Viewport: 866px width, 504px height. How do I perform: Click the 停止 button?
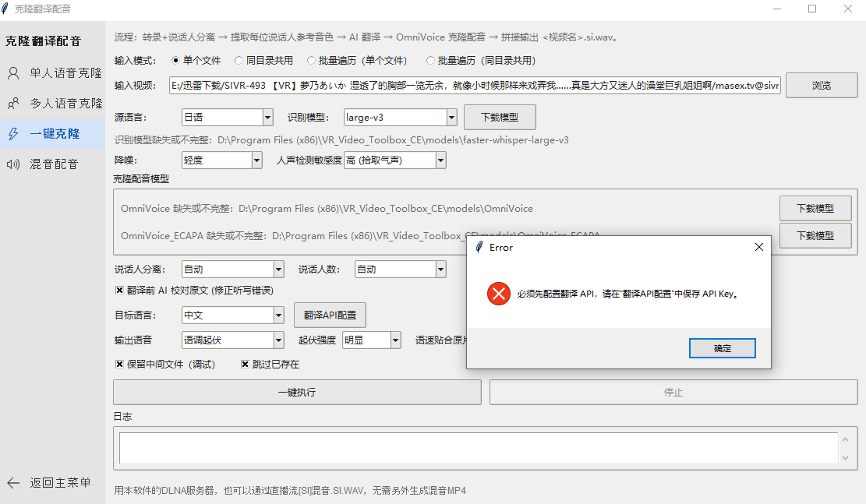tap(673, 393)
